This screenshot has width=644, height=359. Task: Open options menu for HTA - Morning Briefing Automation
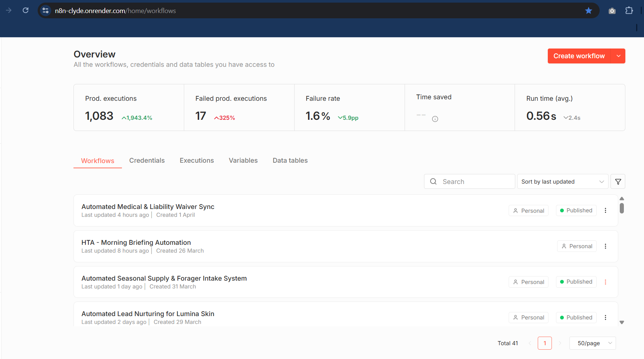coord(605,246)
